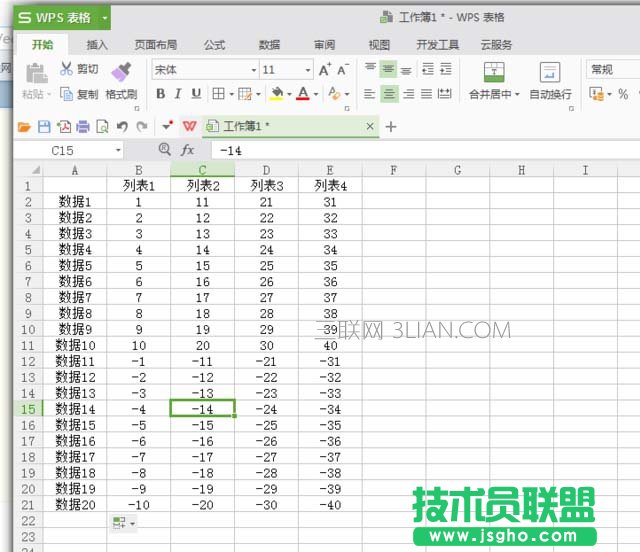Screen dimensions: 640x552
Task: Open the View ribbon tab
Action: click(379, 45)
